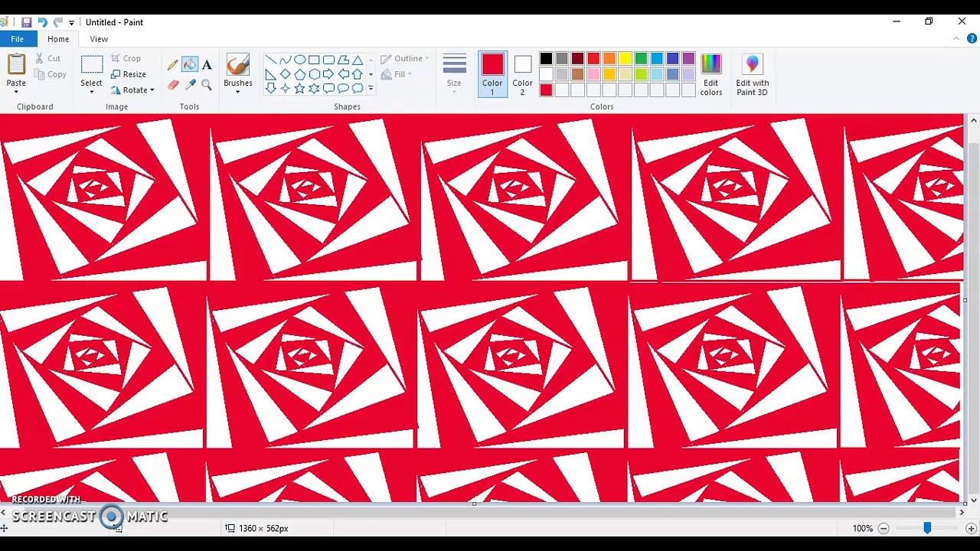Select the Eraser tool
Image resolution: width=980 pixels, height=551 pixels.
coord(173,84)
